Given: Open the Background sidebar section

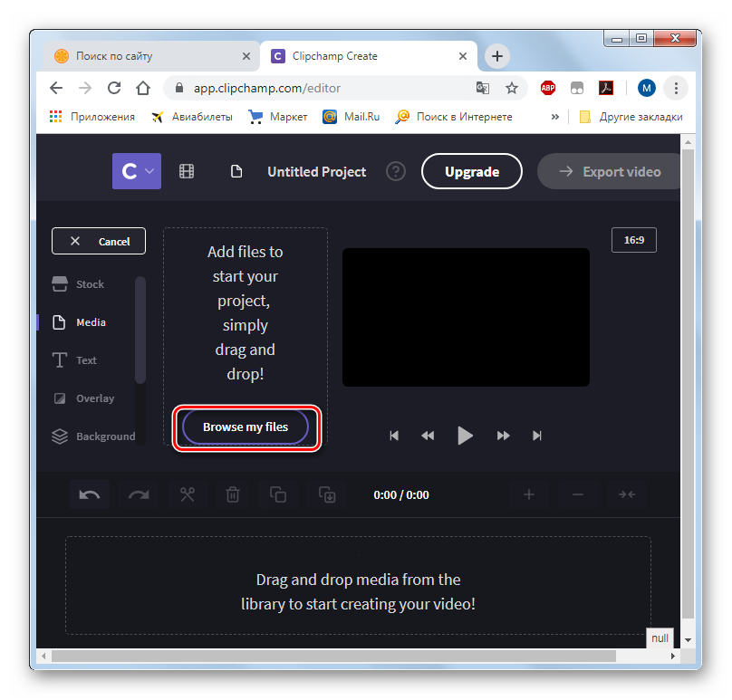Looking at the screenshot, I should tap(93, 436).
